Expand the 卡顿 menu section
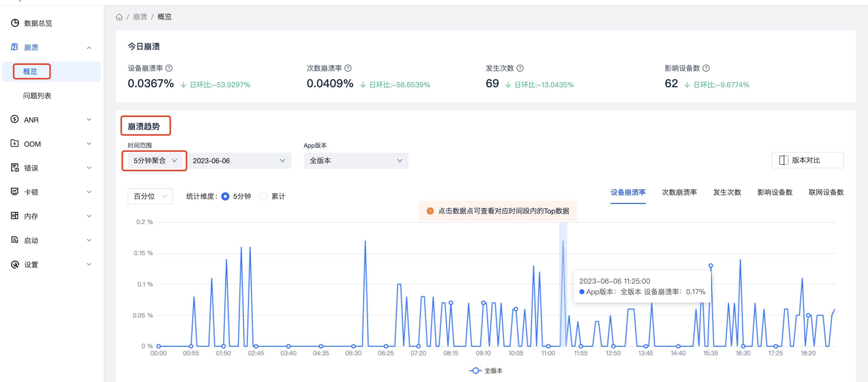868x382 pixels. click(89, 192)
